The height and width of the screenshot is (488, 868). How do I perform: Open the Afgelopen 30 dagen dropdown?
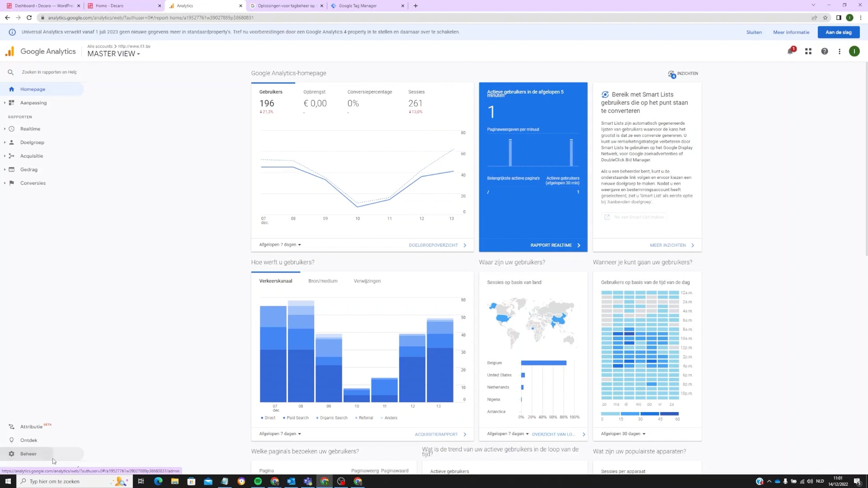pos(623,434)
